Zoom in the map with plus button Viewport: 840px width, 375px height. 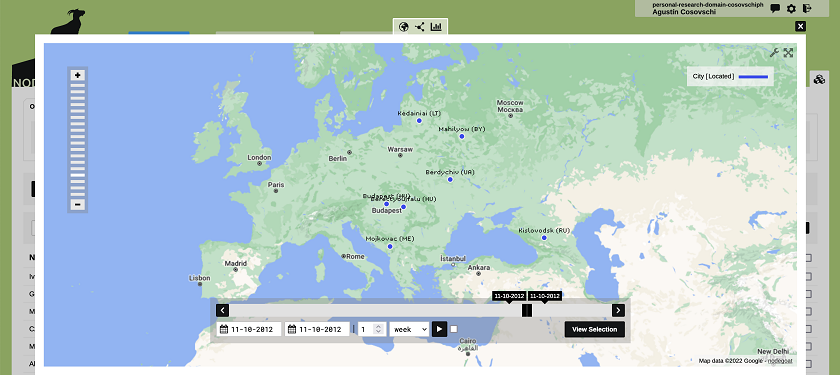[78, 76]
